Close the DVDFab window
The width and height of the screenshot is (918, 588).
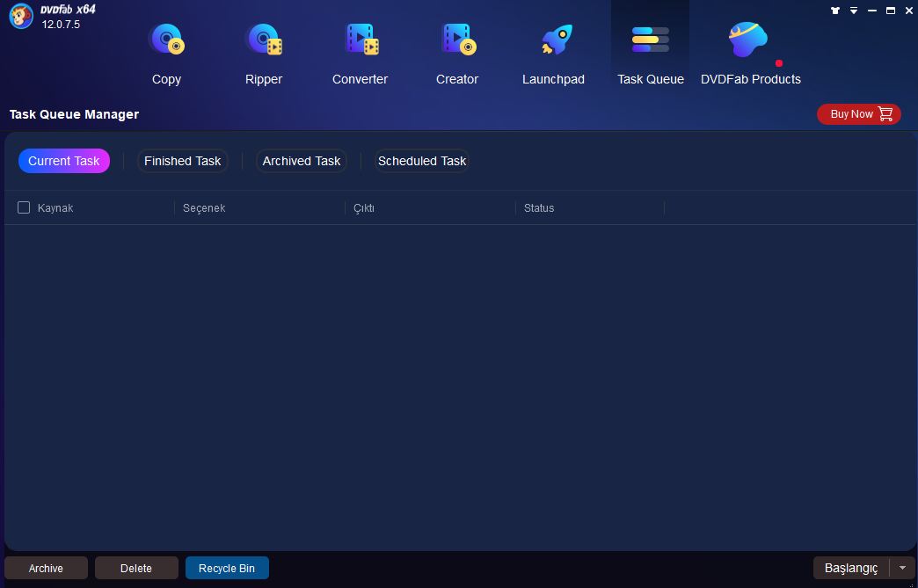tap(908, 11)
